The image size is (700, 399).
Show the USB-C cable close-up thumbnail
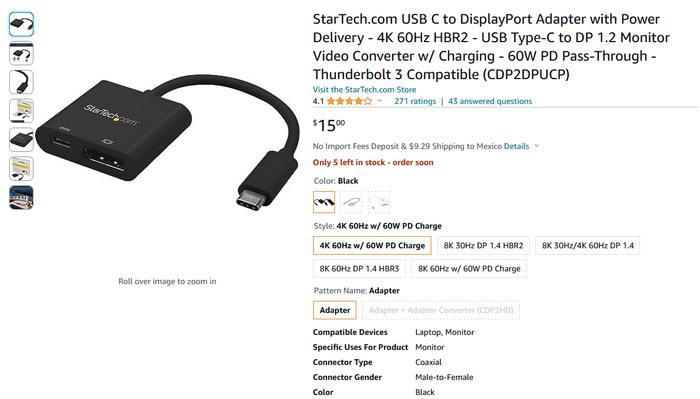pyautogui.click(x=21, y=82)
